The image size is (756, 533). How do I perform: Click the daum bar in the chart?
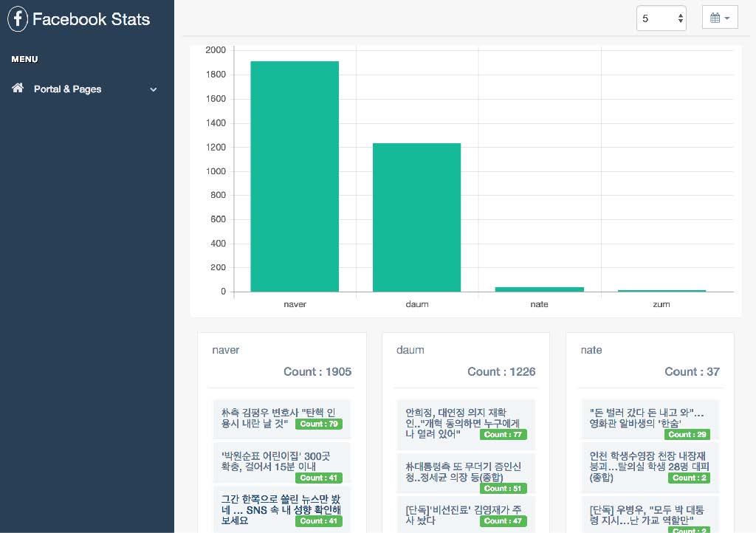click(416, 217)
